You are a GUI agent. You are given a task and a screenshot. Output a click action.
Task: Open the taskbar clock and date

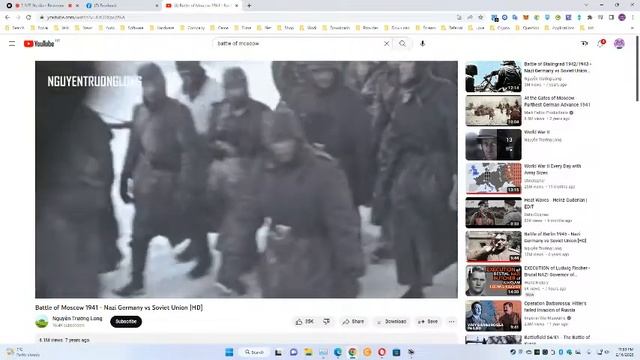pos(625,352)
